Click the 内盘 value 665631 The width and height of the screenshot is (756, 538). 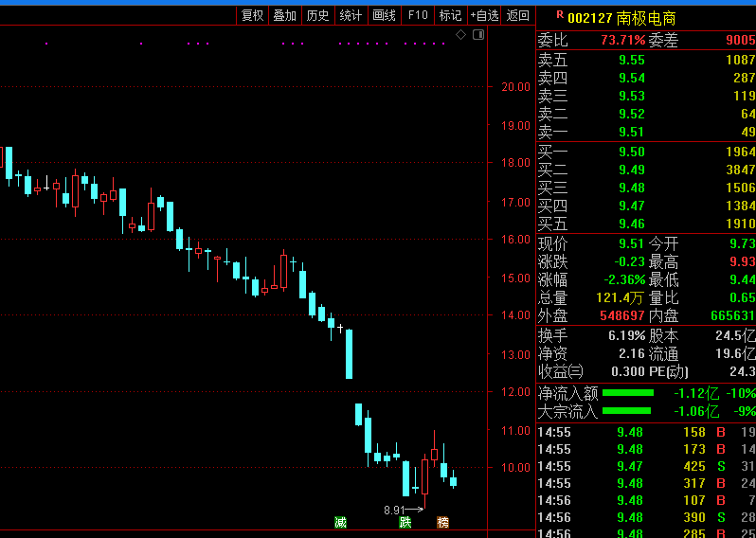[733, 315]
